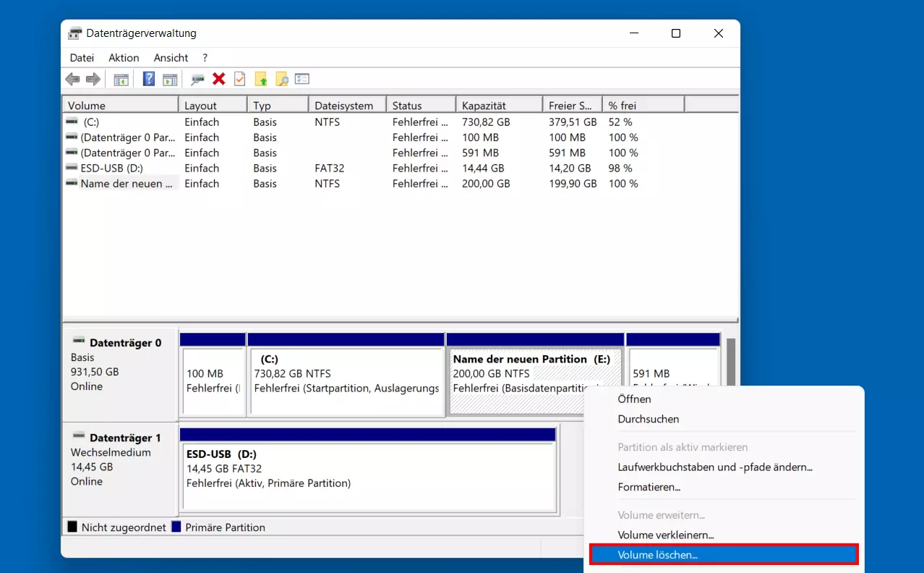
Task: Click drive icon of ESD-USB (D:) row
Action: (x=72, y=167)
